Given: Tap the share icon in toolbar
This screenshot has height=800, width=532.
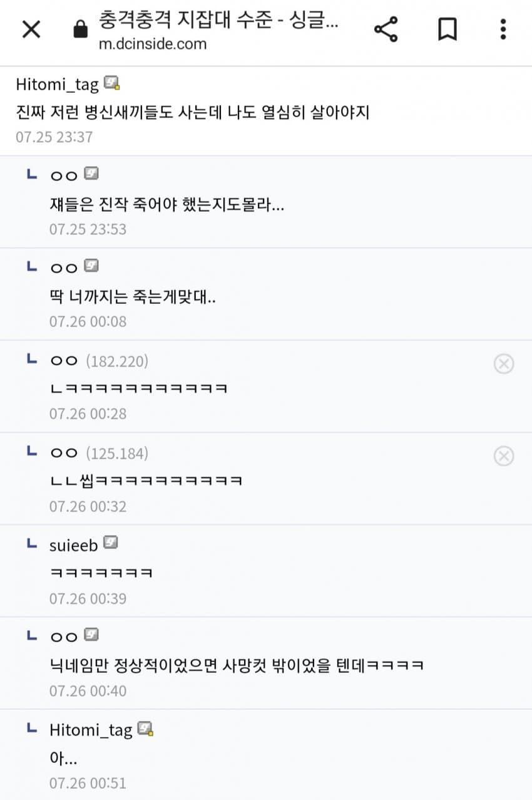Looking at the screenshot, I should click(386, 29).
